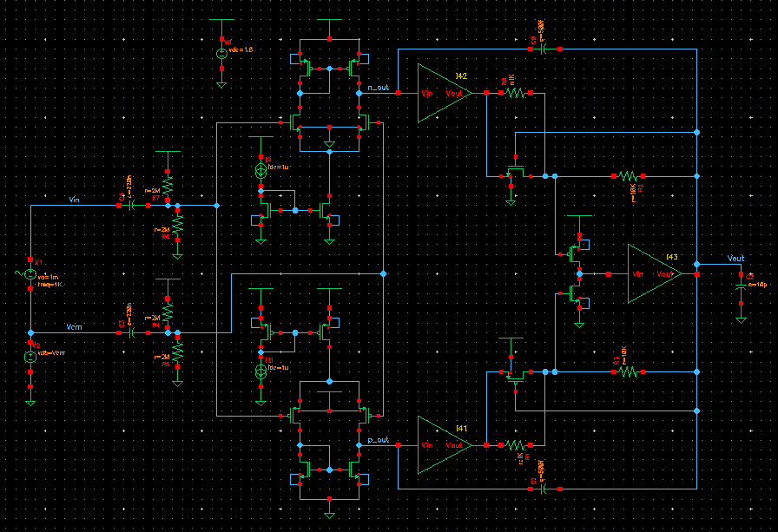Select the bottom feedback capacitor below I41

pyautogui.click(x=544, y=489)
